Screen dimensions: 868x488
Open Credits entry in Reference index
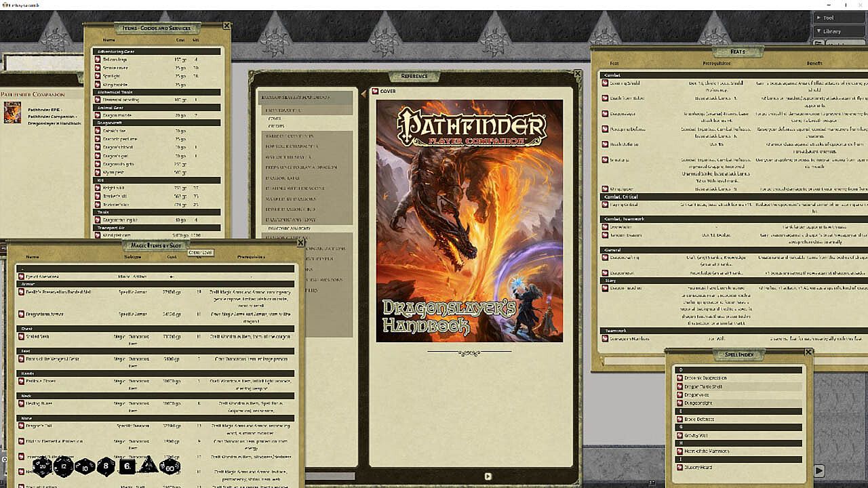click(x=276, y=126)
